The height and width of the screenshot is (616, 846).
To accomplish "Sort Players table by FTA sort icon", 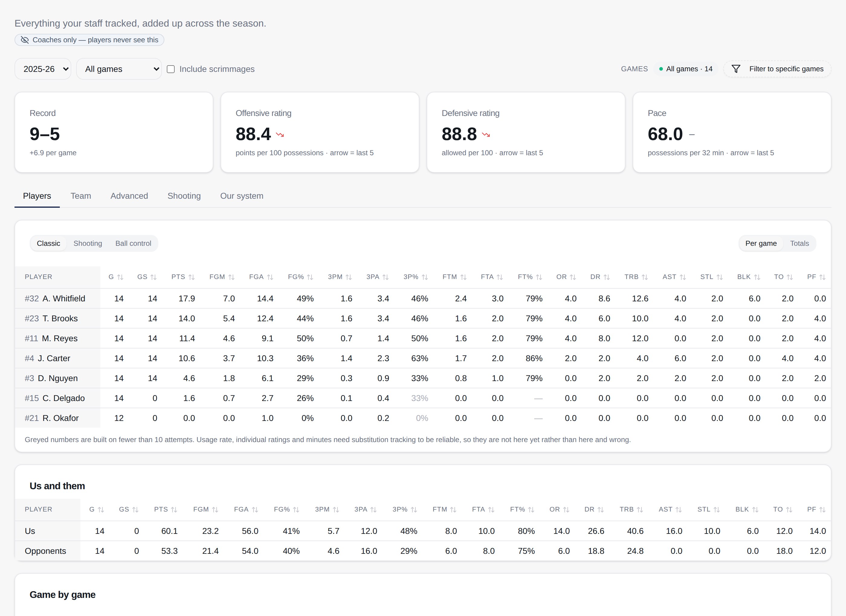I will pyautogui.click(x=500, y=277).
